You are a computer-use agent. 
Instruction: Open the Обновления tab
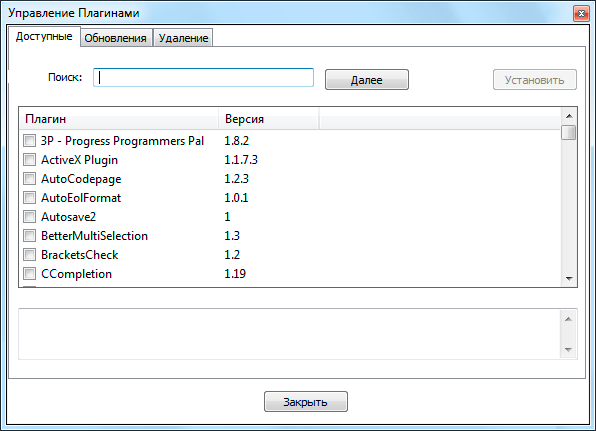[116, 38]
